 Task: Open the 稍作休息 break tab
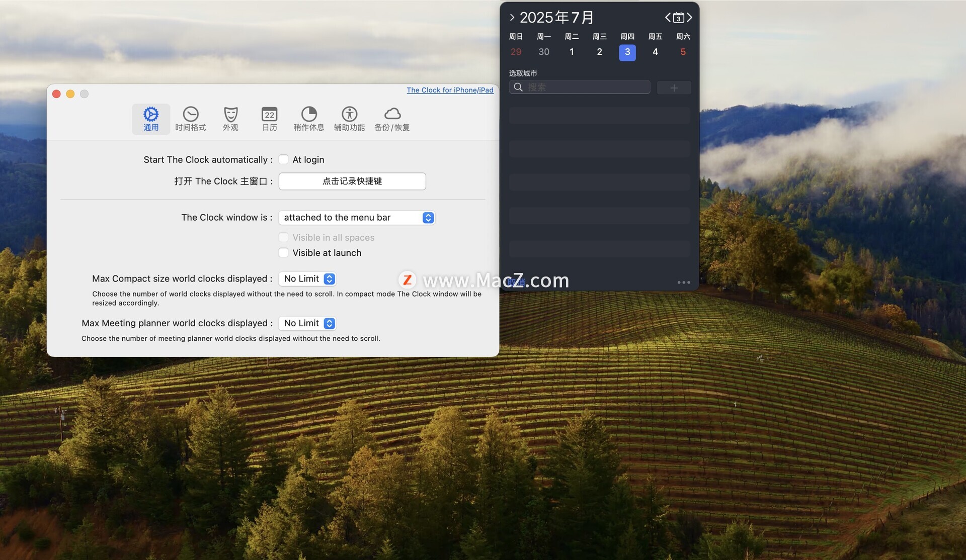point(309,119)
